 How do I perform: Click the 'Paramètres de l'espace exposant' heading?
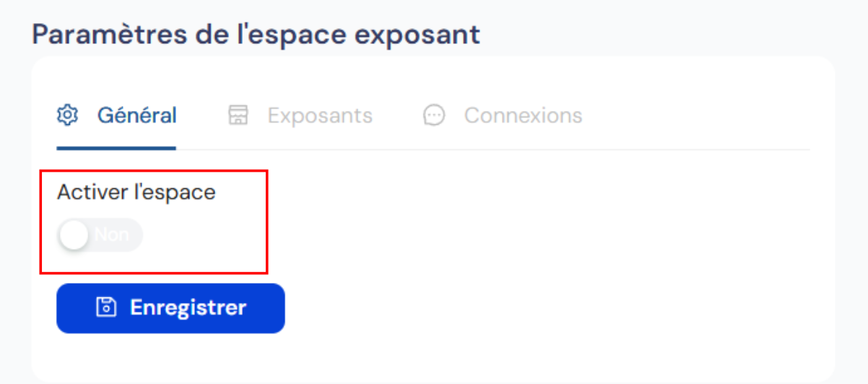(256, 34)
